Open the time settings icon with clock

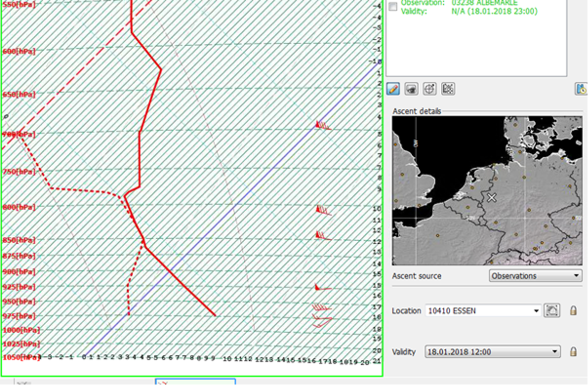coord(581,89)
